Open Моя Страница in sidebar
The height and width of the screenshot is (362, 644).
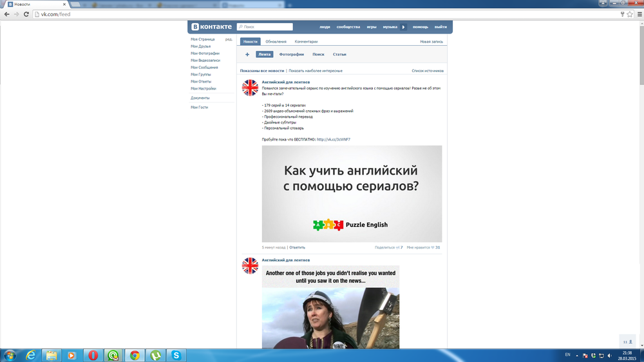point(202,39)
